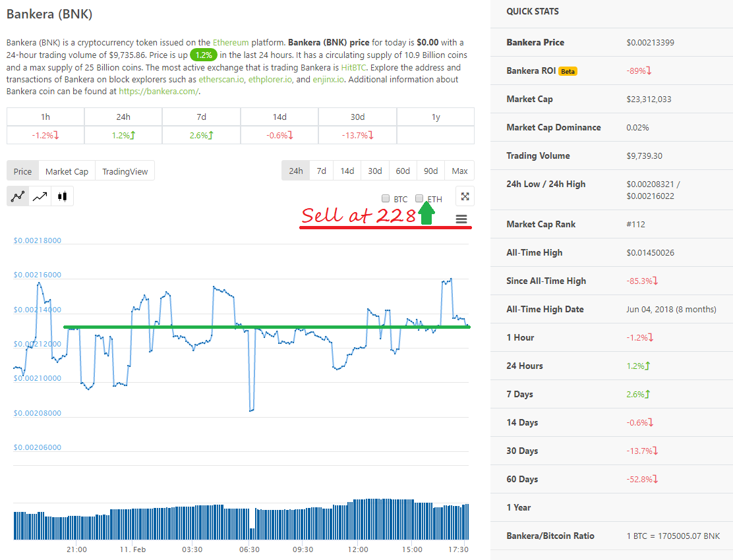Click the Bankera Price value $0.00213399
This screenshot has height=560, width=733.
650,43
